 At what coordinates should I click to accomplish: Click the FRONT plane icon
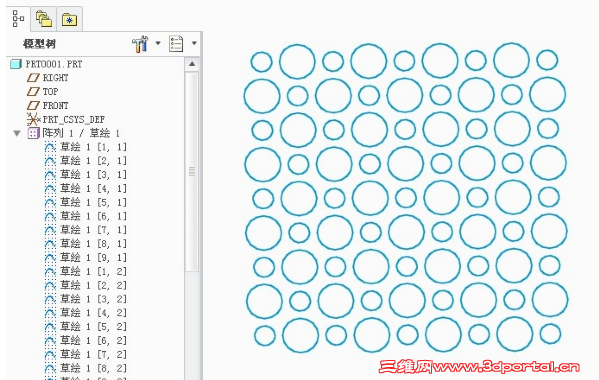[x=33, y=105]
